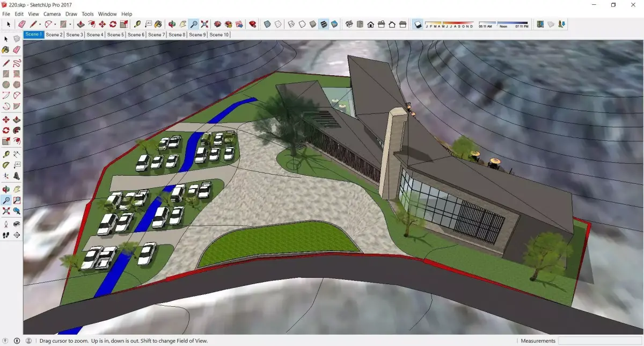Enable Wireframe face style

291,24
